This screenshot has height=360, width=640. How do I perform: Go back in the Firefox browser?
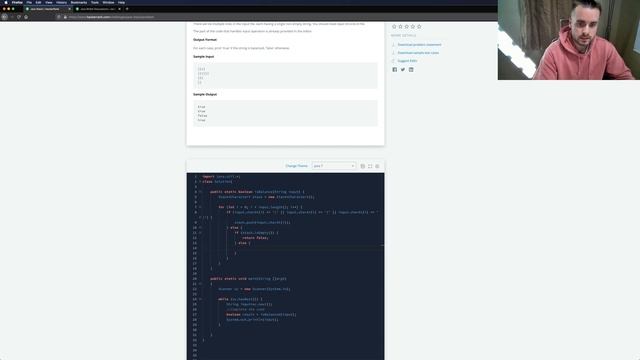coord(4,17)
